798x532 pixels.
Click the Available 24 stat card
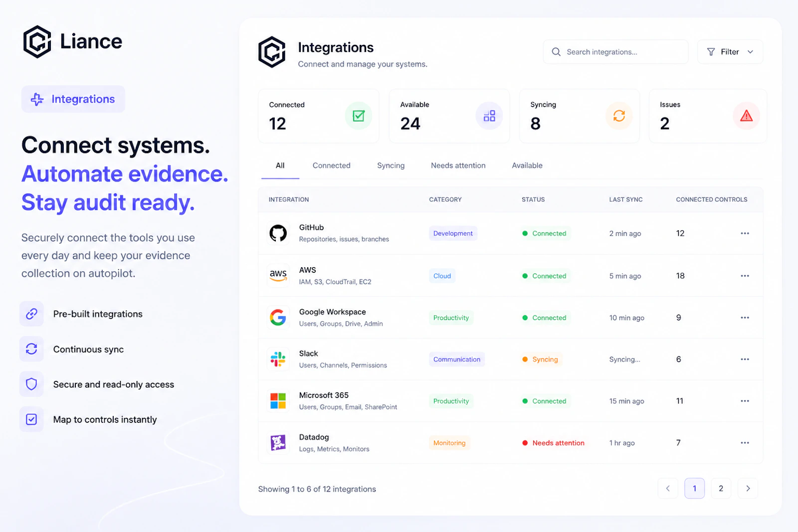click(x=449, y=116)
